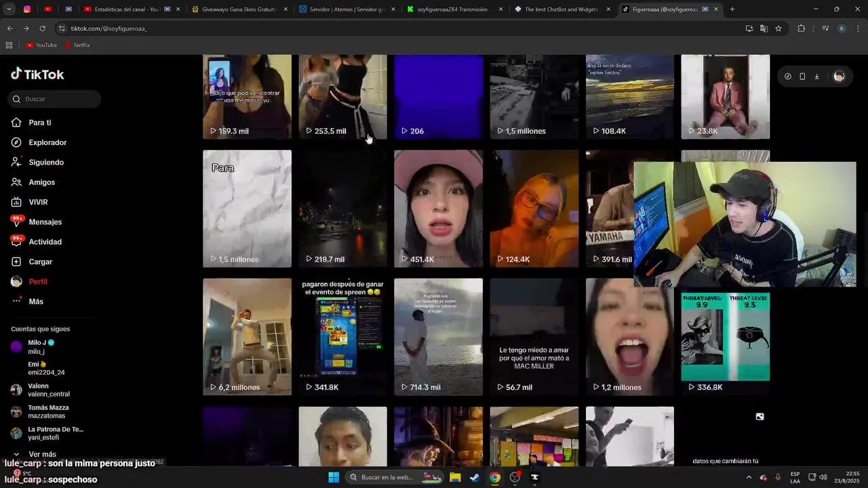
Task: Switch to Estadísticas del canal tab
Action: tap(132, 9)
